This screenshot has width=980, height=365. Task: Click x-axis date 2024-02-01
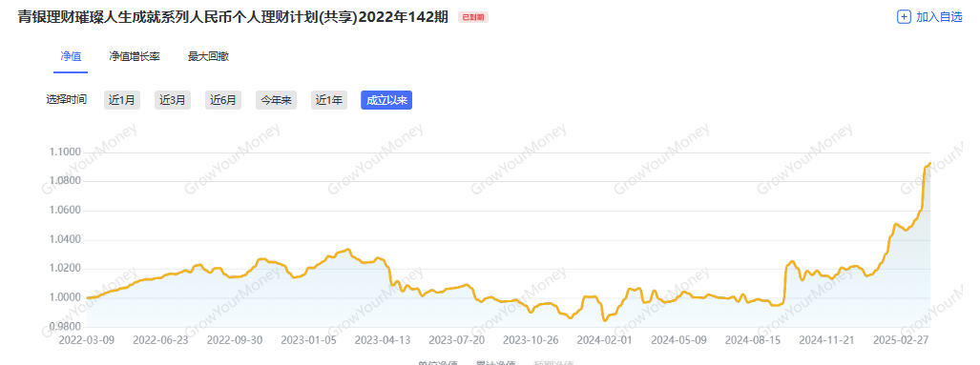click(x=604, y=340)
